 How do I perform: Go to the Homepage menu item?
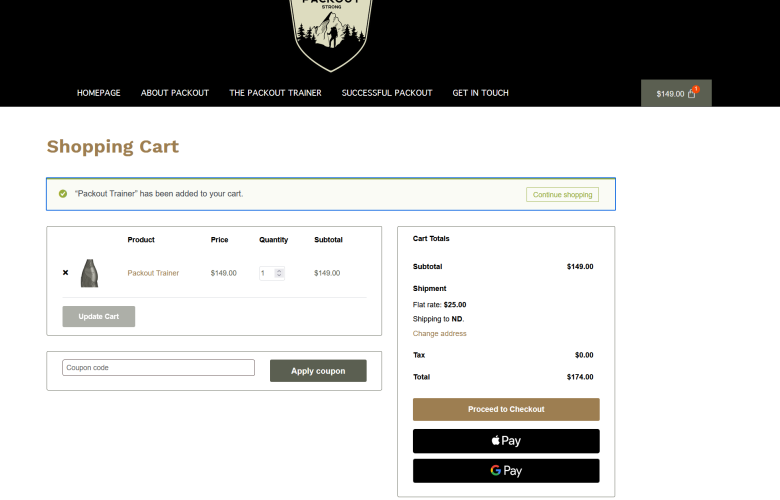[x=98, y=93]
